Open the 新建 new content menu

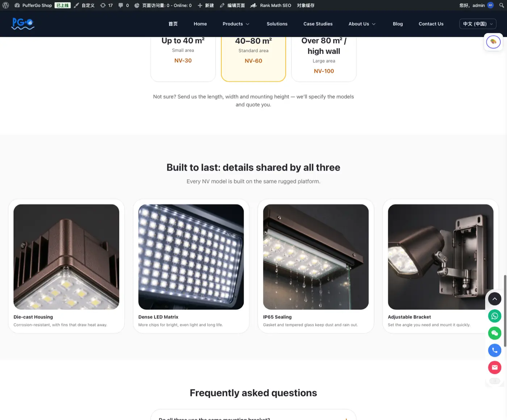pos(206,5)
